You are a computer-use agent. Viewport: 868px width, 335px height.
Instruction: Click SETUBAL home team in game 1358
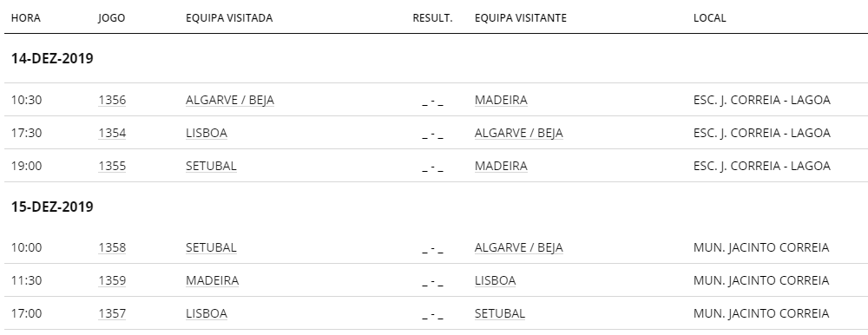click(x=211, y=247)
